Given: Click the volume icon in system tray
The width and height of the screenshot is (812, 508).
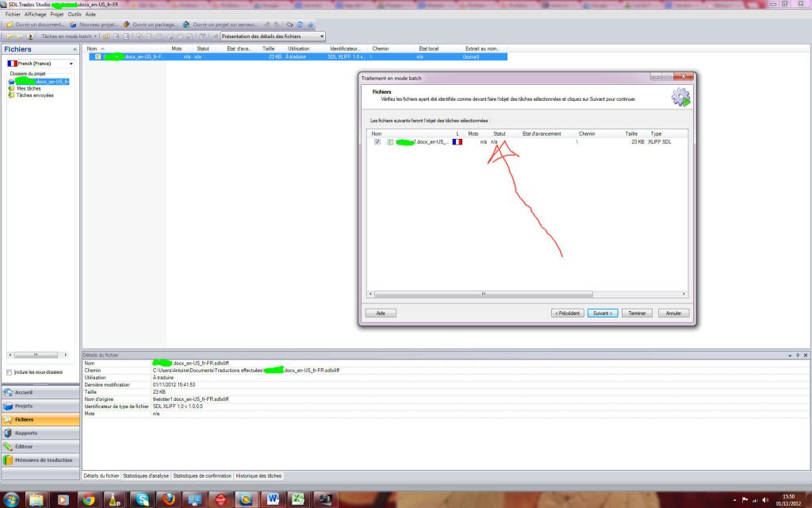Looking at the screenshot, I should (766, 500).
